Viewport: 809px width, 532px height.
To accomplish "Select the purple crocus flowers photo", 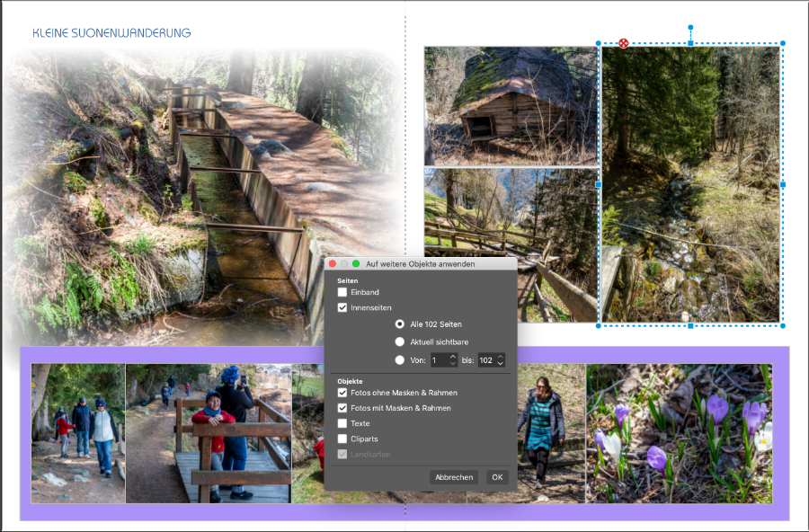I will 679,432.
